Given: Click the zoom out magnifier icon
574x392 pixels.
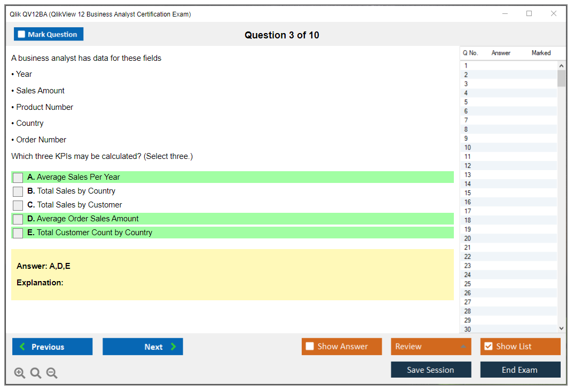Looking at the screenshot, I should pyautogui.click(x=52, y=373).
